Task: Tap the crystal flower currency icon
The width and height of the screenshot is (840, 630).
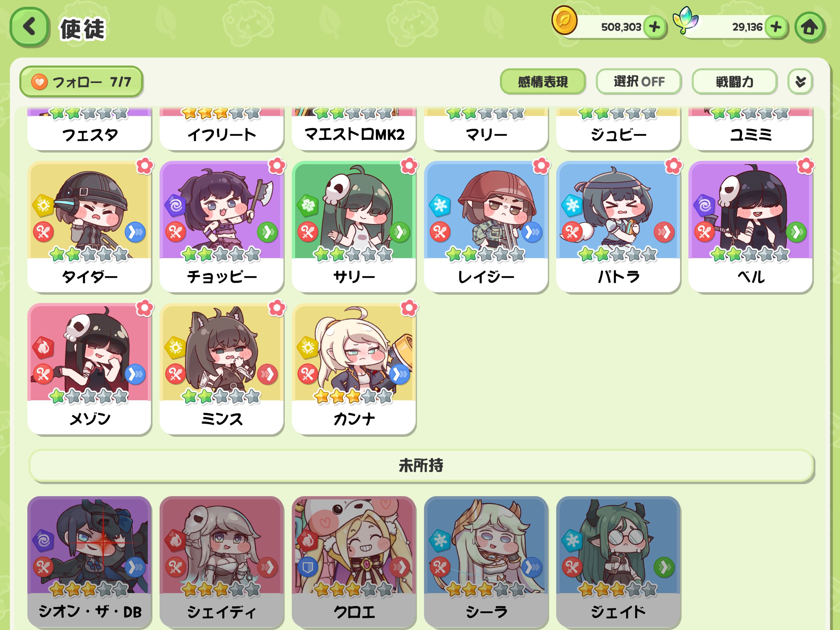Action: pos(685,20)
